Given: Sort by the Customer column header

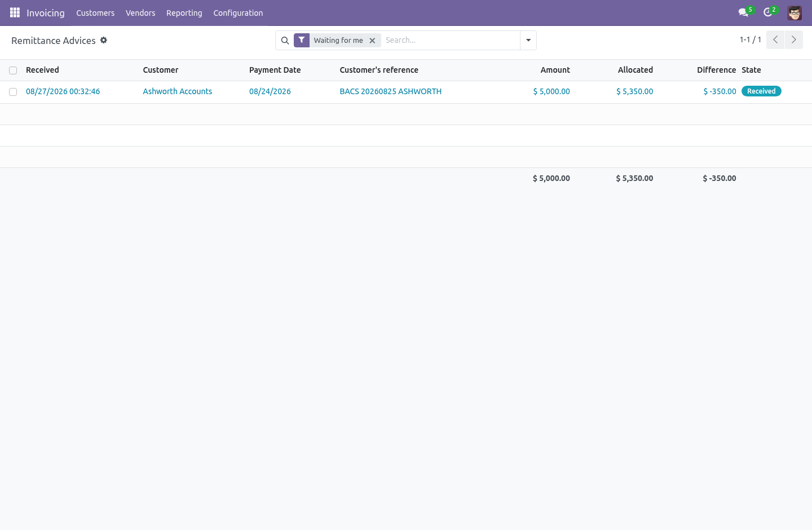Looking at the screenshot, I should click(x=161, y=70).
